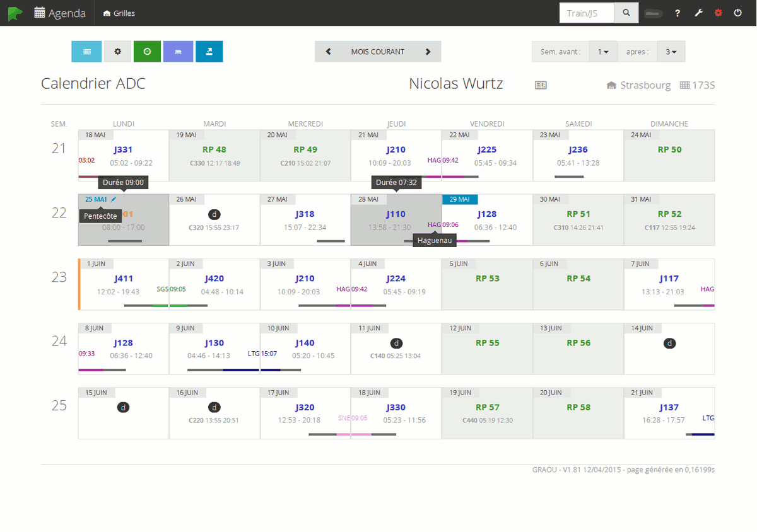The image size is (757, 532).
Task: Select J137 on 21 JUIN
Action: (669, 407)
